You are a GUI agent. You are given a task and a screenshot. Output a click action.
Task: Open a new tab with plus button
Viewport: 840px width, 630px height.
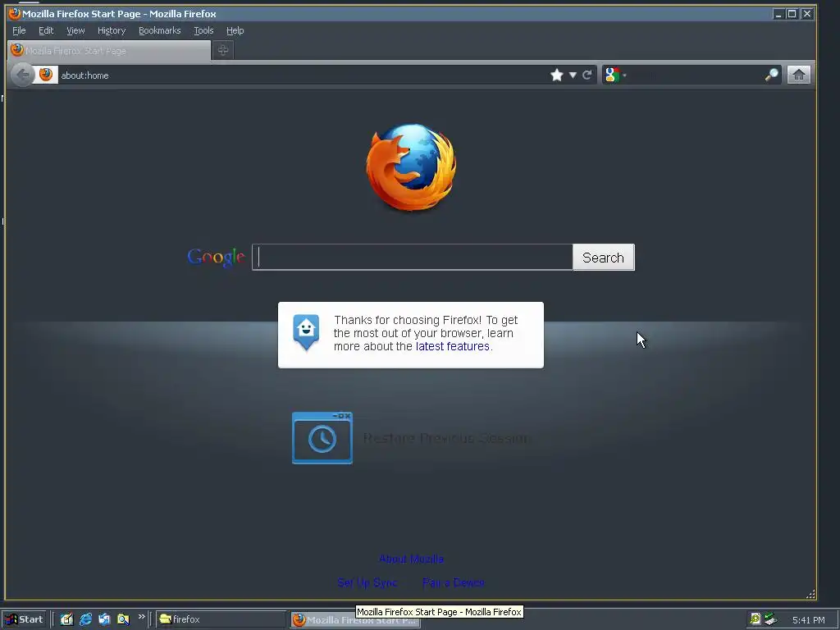pos(223,50)
